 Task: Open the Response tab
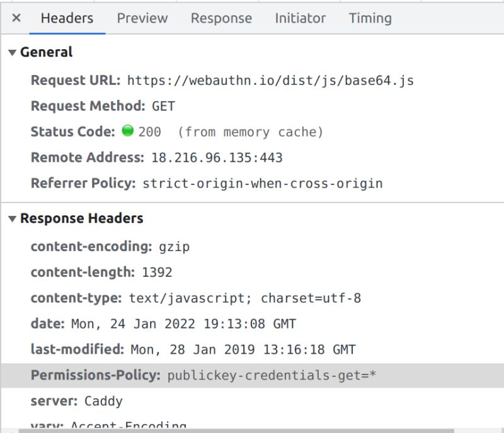coord(220,18)
